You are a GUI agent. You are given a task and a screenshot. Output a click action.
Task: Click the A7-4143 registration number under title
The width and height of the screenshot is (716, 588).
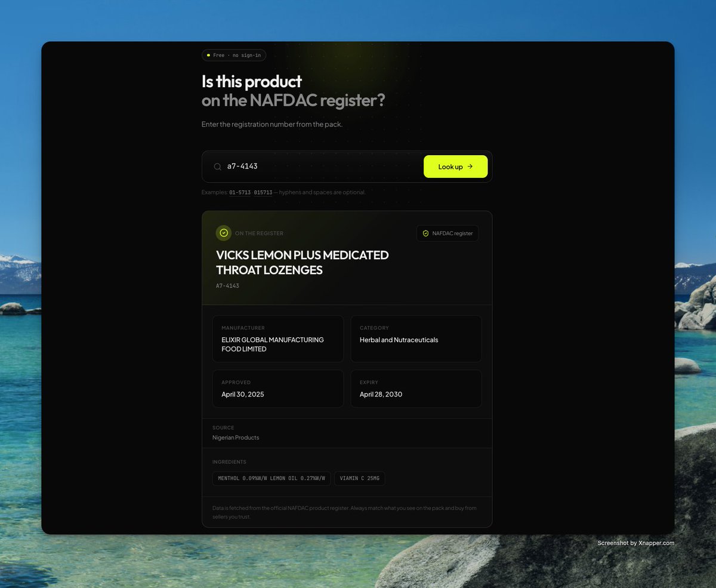[x=227, y=286]
